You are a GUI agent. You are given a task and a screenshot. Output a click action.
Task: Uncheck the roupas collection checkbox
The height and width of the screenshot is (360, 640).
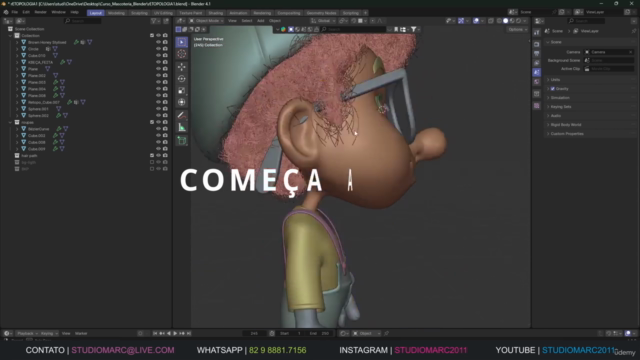[x=152, y=122]
